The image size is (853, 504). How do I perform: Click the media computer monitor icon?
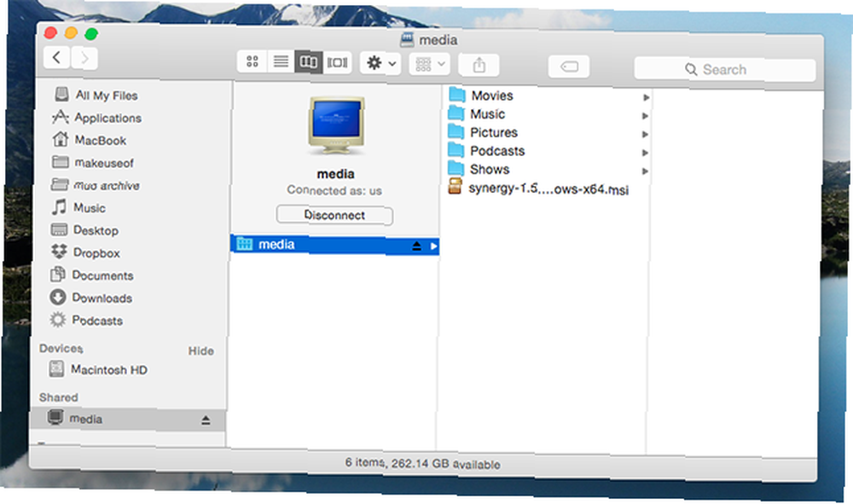(x=336, y=126)
